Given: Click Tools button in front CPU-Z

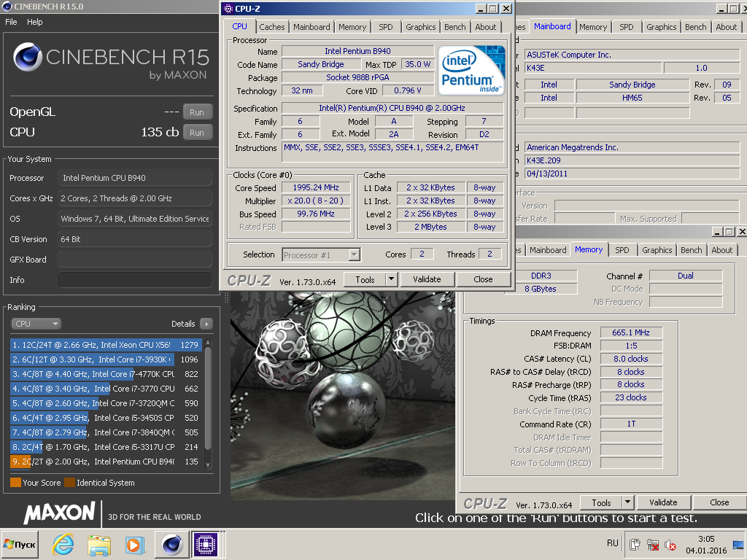Looking at the screenshot, I should tap(365, 279).
